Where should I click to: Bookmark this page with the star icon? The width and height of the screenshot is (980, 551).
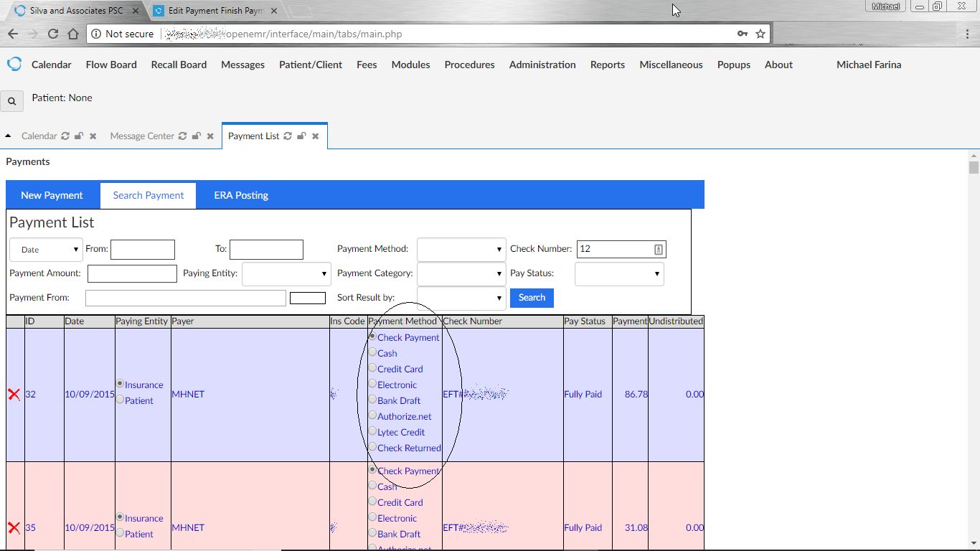tap(760, 34)
